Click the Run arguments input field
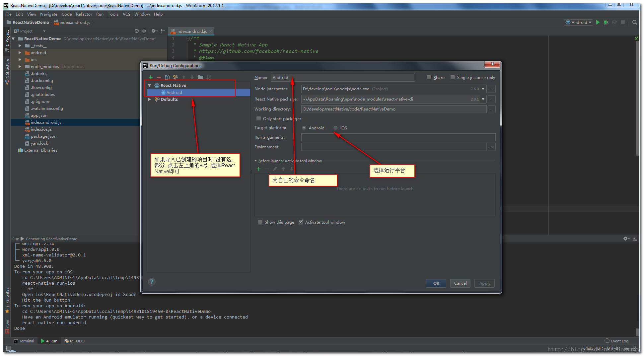Viewport: 644px width, 356px height. pos(398,137)
